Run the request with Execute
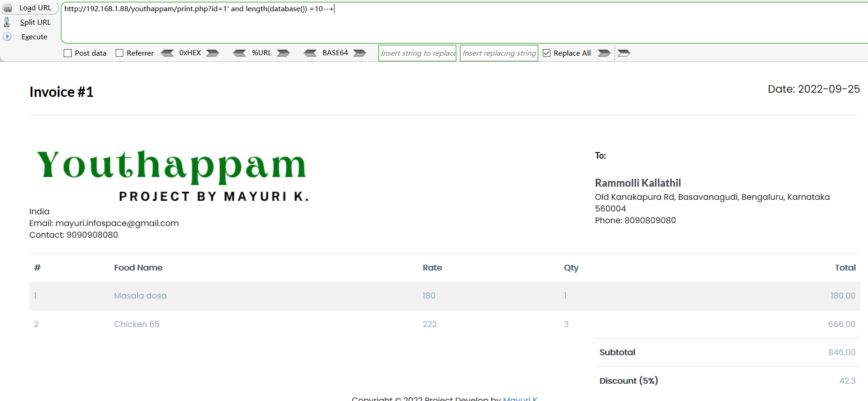Image resolution: width=868 pixels, height=401 pixels. pyautogui.click(x=34, y=36)
